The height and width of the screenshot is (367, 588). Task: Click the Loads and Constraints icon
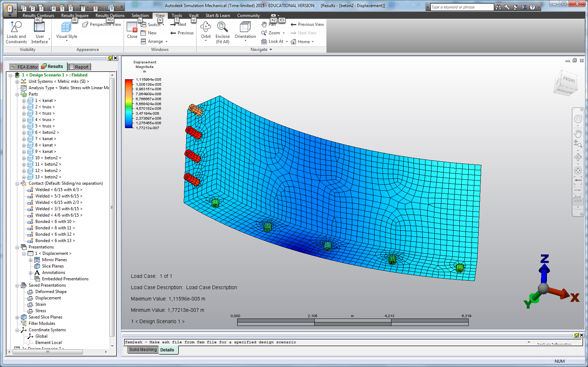click(16, 27)
